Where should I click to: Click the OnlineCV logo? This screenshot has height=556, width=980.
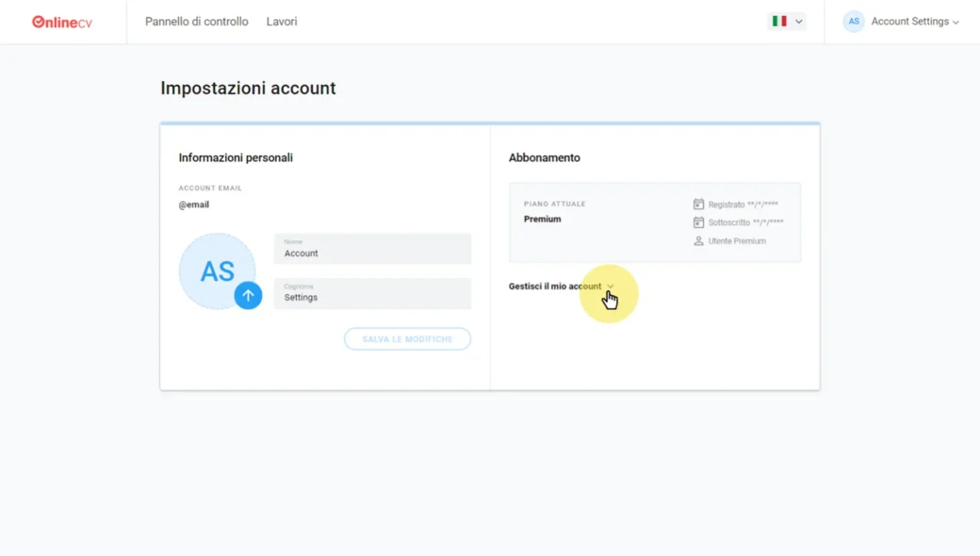(62, 22)
